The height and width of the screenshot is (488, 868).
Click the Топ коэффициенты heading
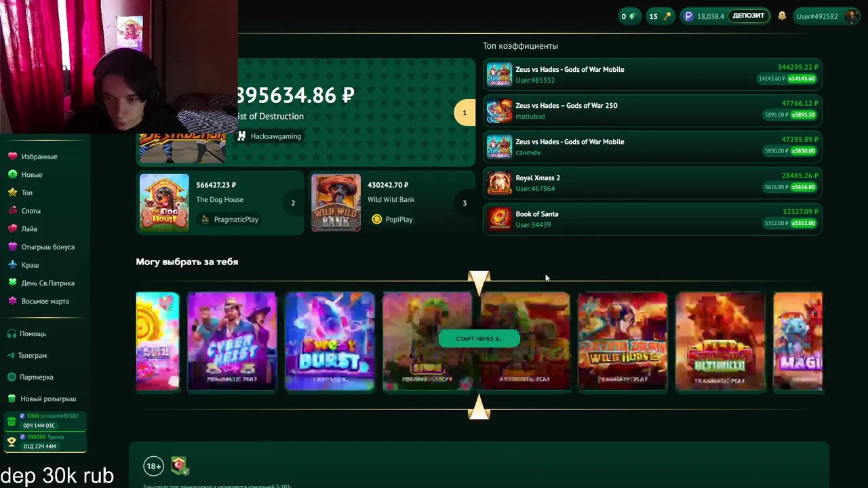[x=520, y=46]
